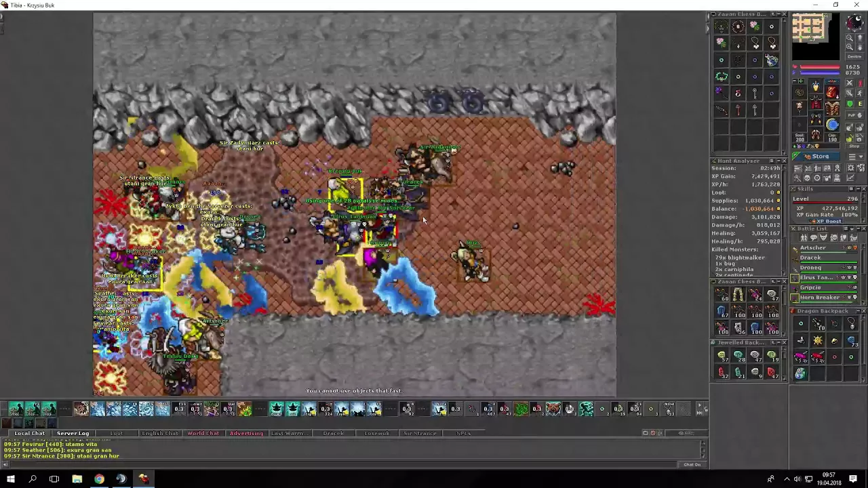Click the first action bar hotkey slot
Viewport: 868px width, 488px height.
pyautogui.click(x=16, y=409)
